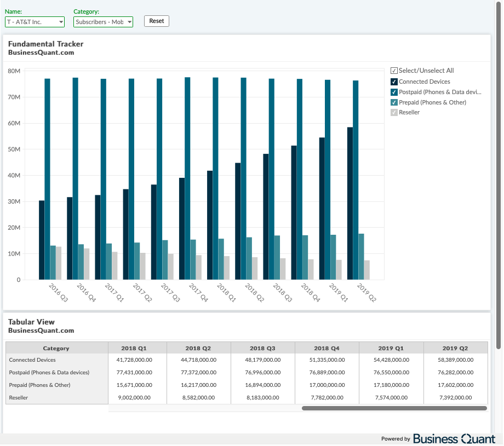This screenshot has width=504, height=446.
Task: Click the 2019 Q1 column header
Action: [x=391, y=348]
